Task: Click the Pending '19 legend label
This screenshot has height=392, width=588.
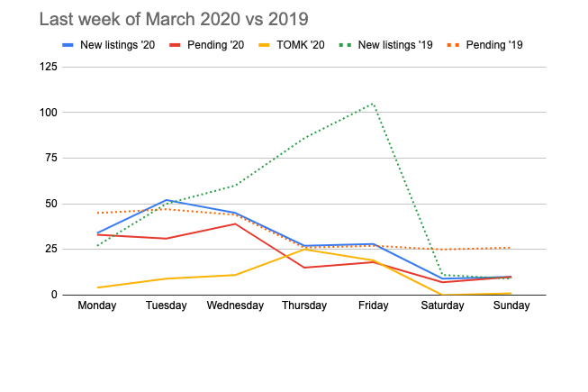Action: point(493,44)
